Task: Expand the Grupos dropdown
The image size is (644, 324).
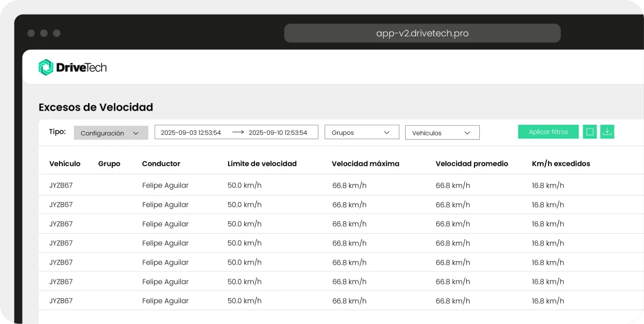Action: point(362,132)
